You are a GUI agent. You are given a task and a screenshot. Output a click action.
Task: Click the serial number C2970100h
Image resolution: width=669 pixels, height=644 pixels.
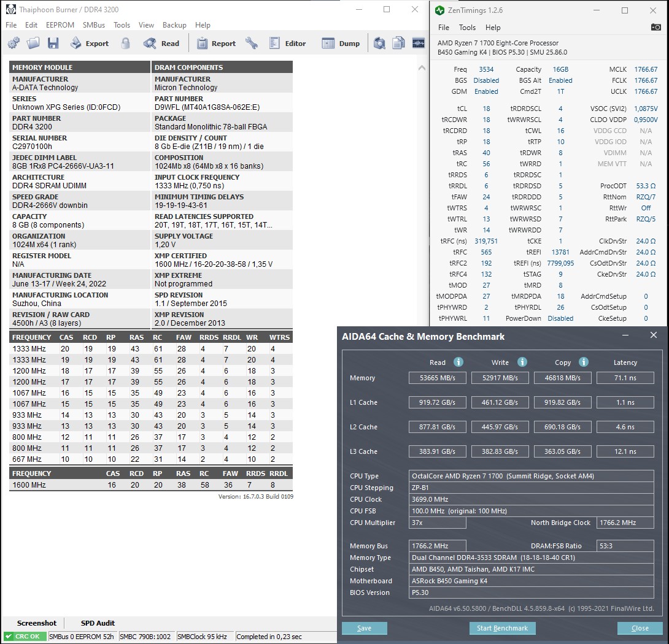(33, 147)
